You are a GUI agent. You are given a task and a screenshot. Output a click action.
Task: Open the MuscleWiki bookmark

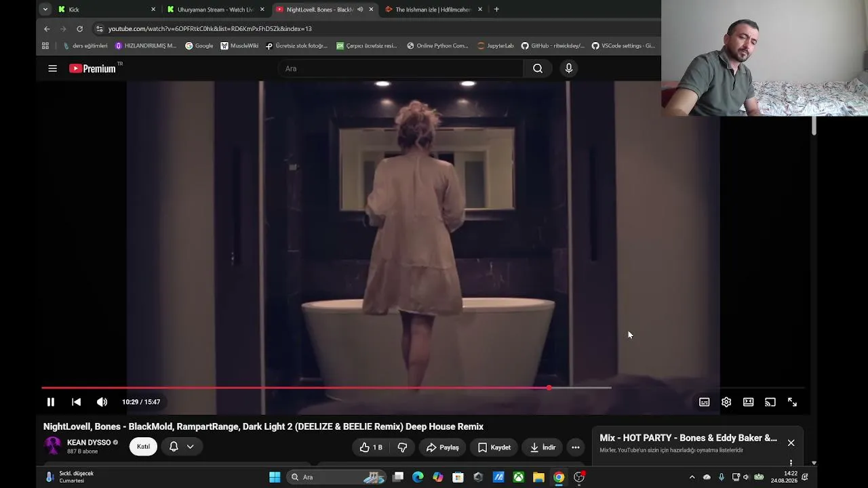pyautogui.click(x=239, y=46)
